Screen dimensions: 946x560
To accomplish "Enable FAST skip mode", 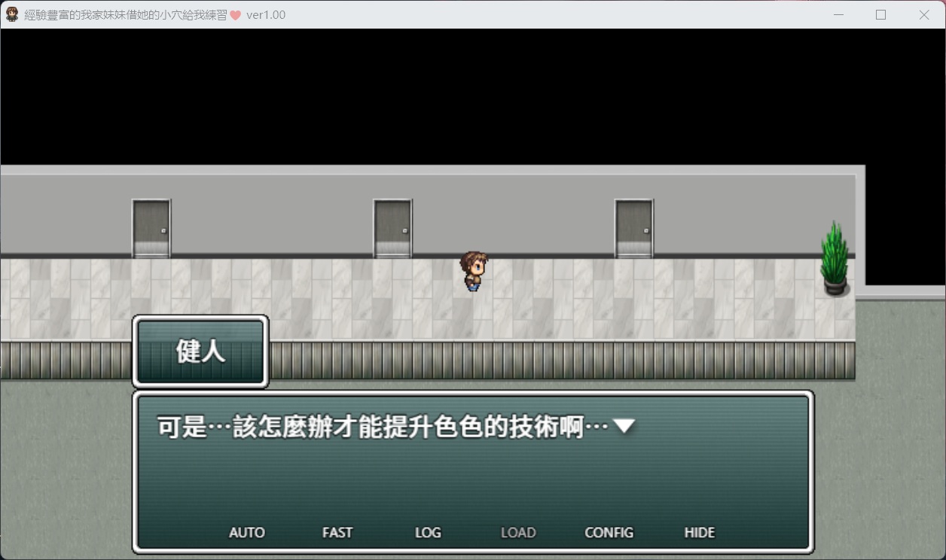I will (337, 532).
